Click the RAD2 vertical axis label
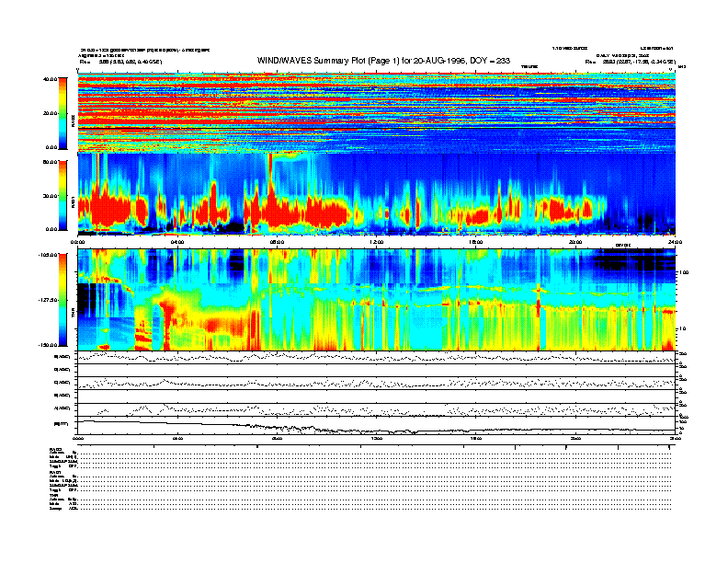The image size is (728, 563). coord(73,122)
